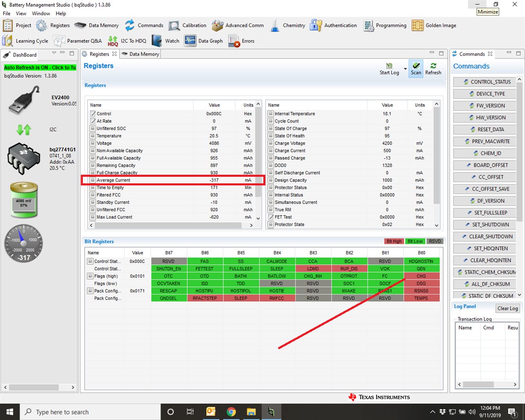Send the CHEM_ID command
Image resolution: width=525 pixels, height=420 pixels.
[485, 153]
